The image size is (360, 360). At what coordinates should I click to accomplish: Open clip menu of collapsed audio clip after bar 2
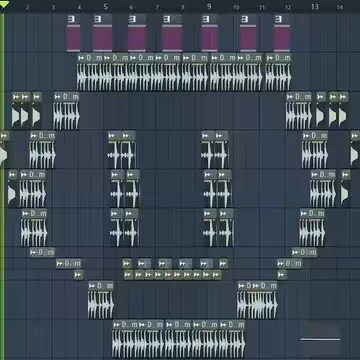pyautogui.click(x=33, y=252)
